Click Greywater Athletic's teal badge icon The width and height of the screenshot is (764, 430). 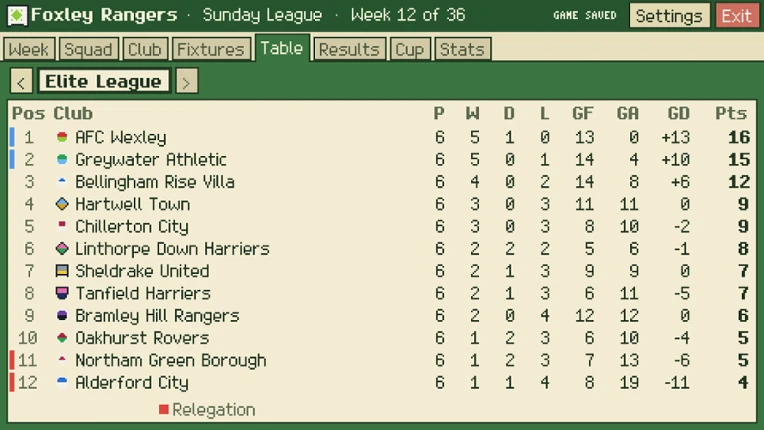tap(62, 159)
